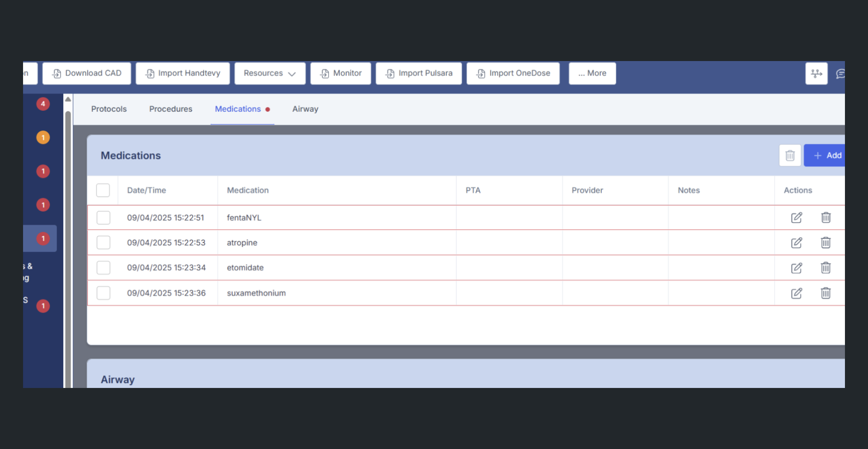Screen dimensions: 868x449
Task: Delete the atropine medication row
Action: click(x=826, y=243)
